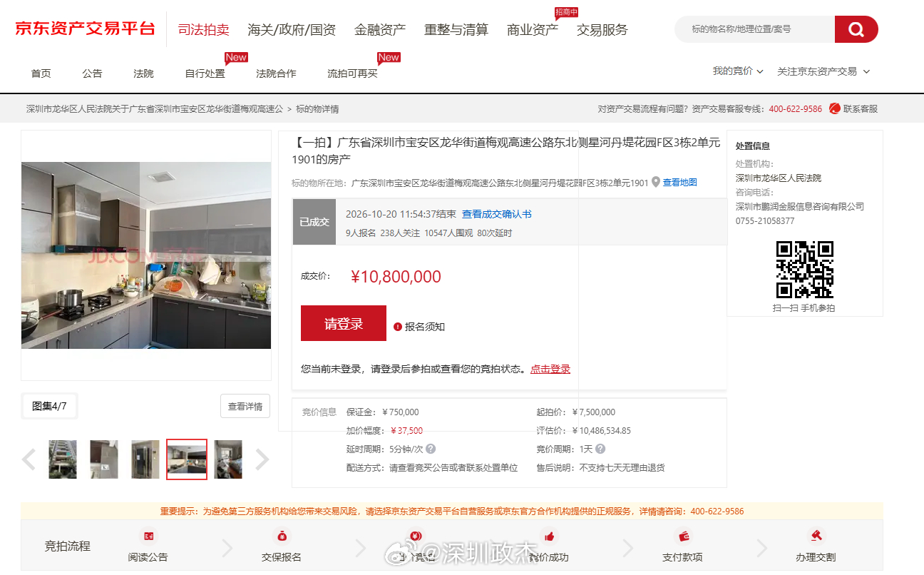
Task: Expand the 我的竞价 dropdown
Action: tap(738, 71)
